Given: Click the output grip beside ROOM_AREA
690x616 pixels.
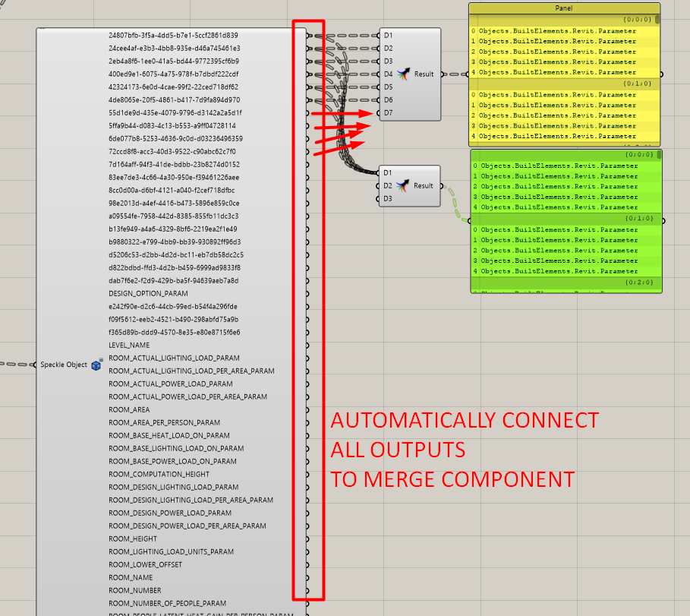Looking at the screenshot, I should 308,409.
